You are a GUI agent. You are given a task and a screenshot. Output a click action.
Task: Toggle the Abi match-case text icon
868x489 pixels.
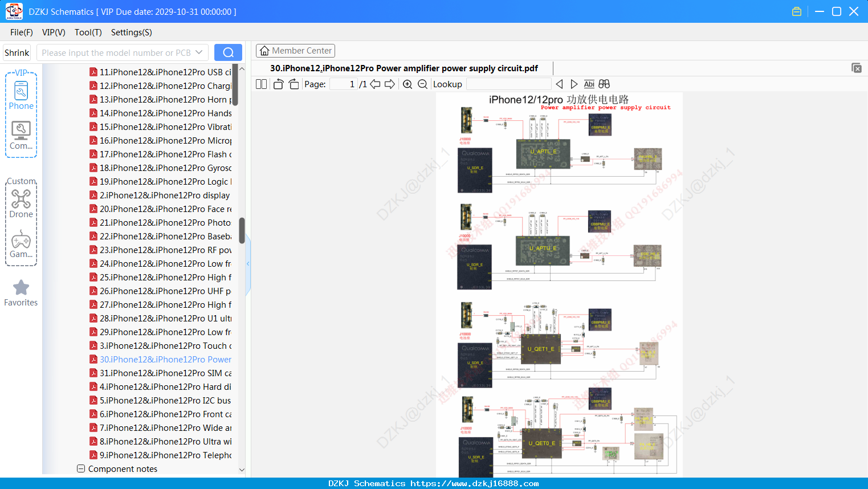(x=589, y=84)
